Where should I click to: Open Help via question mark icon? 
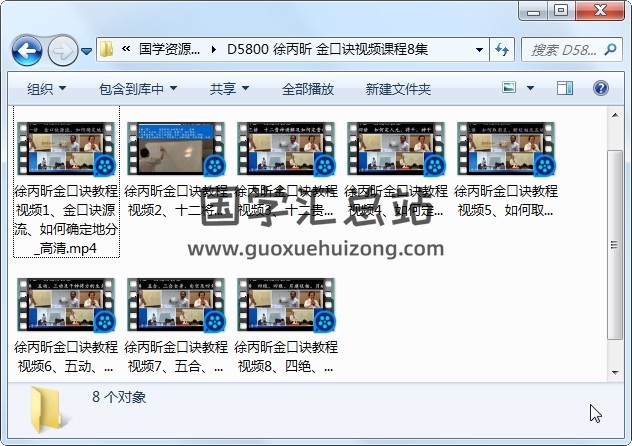[601, 88]
